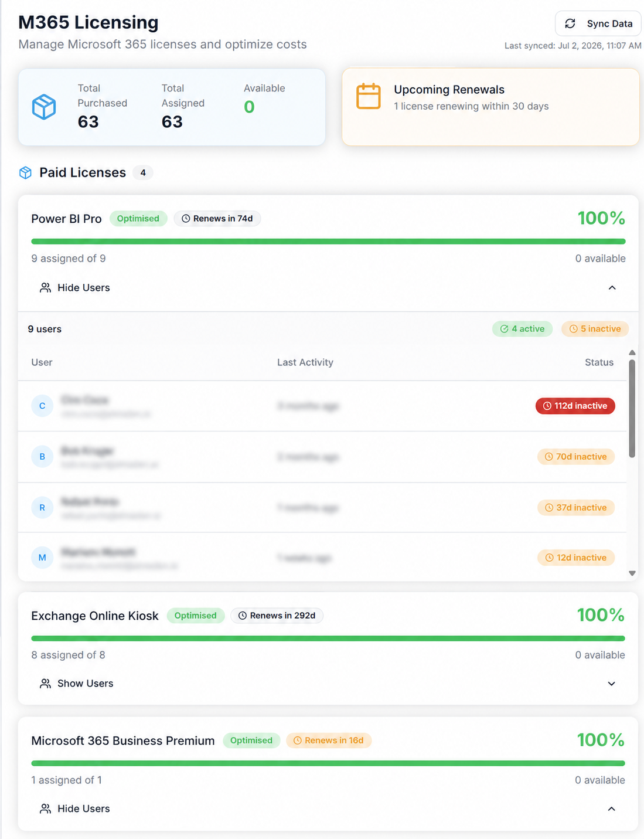Image resolution: width=644 pixels, height=839 pixels.
Task: Click the Microsoft 365 Business Premium title
Action: point(123,741)
